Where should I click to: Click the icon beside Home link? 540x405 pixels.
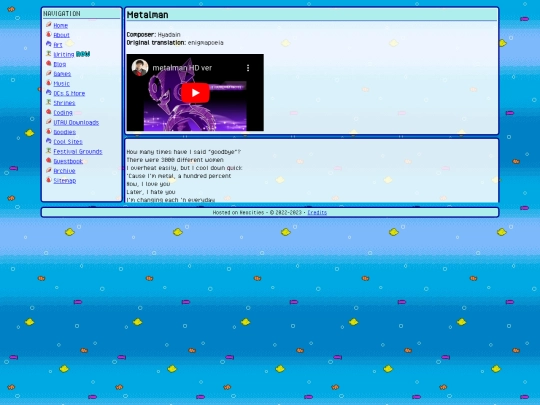tap(49, 25)
